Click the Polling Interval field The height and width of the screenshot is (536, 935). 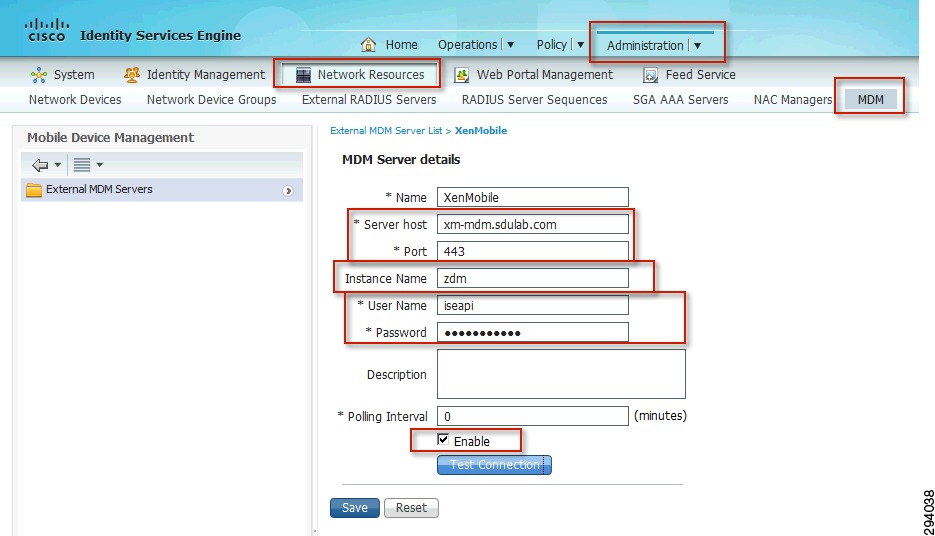(532, 416)
